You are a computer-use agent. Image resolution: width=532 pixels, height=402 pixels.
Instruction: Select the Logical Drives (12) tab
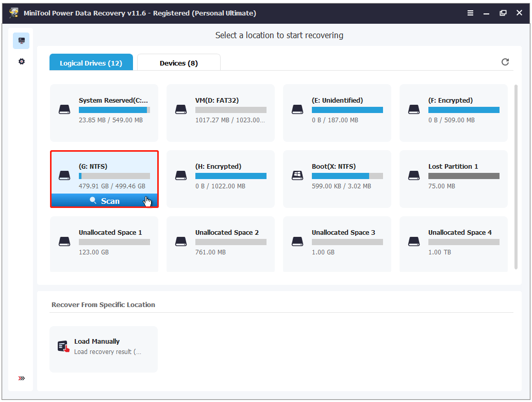(91, 63)
